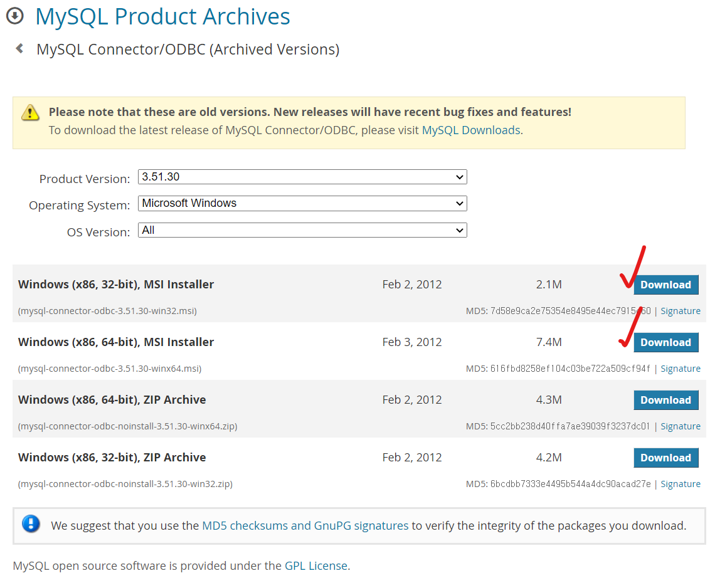The height and width of the screenshot is (588, 715).
Task: Open the OS Version dropdown showing All
Action: click(x=302, y=230)
